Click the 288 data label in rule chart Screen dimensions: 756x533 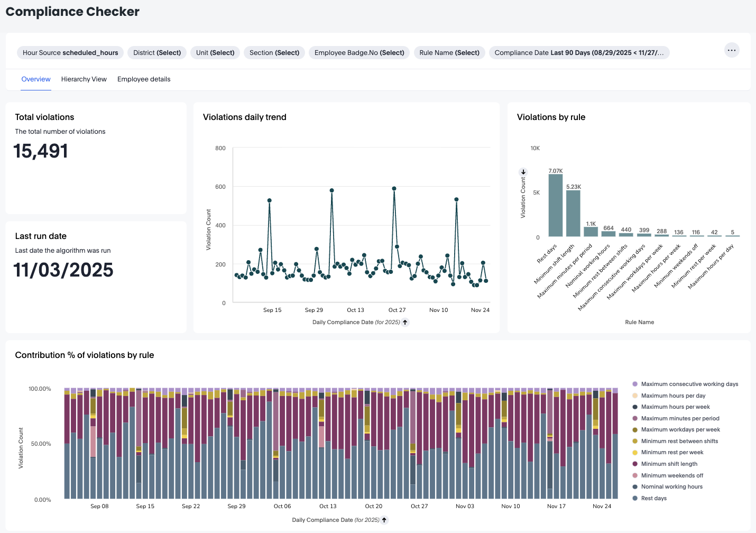[x=662, y=231]
